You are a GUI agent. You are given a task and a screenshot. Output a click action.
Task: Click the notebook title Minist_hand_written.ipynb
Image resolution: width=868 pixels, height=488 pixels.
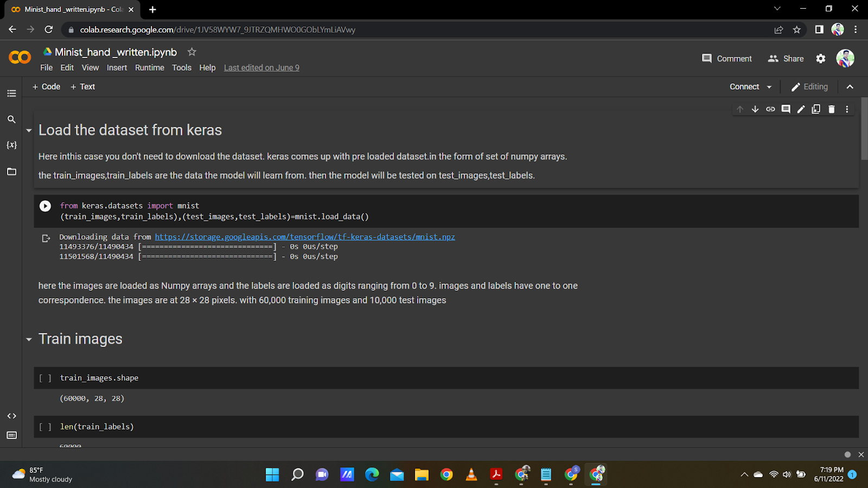pyautogui.click(x=116, y=52)
